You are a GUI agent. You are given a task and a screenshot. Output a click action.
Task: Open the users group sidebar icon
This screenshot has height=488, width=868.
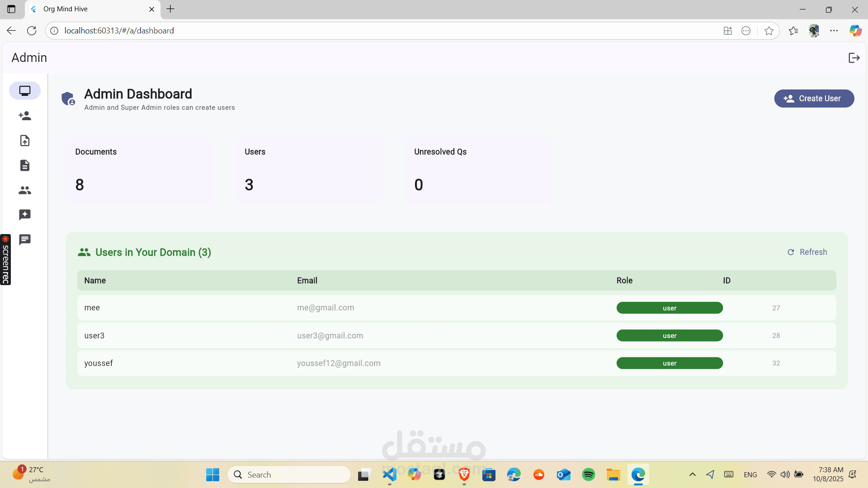click(x=25, y=190)
